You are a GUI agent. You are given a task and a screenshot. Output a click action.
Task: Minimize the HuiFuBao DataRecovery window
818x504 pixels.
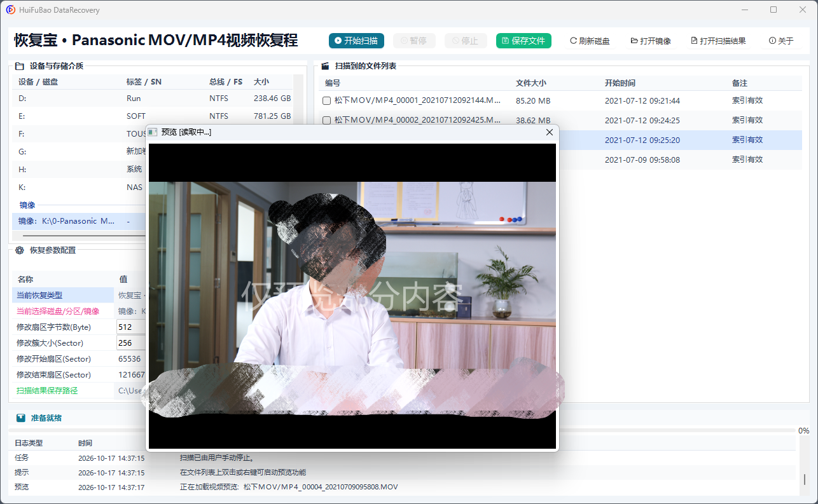coord(745,10)
